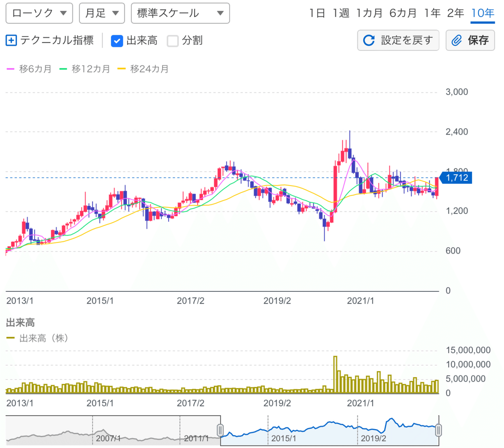The width and height of the screenshot is (504, 448).
Task: Click the 3,000 price axis label
Action: pyautogui.click(x=457, y=92)
